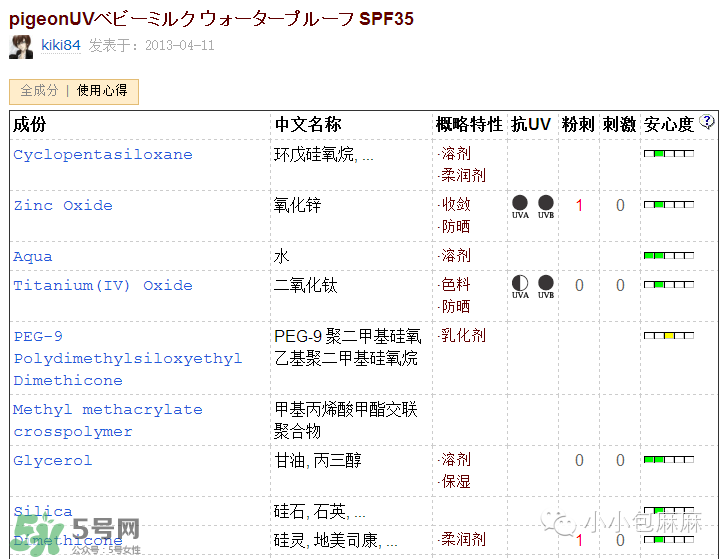Image resolution: width=725 pixels, height=559 pixels.
Task: Expand the ellipsis after 环戊硅氧烷
Action: 367,155
